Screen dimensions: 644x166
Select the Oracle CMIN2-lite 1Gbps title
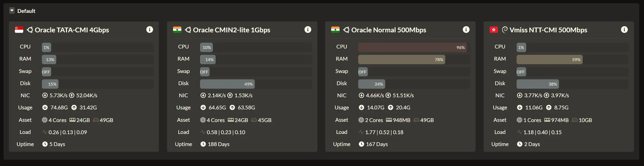tap(232, 30)
